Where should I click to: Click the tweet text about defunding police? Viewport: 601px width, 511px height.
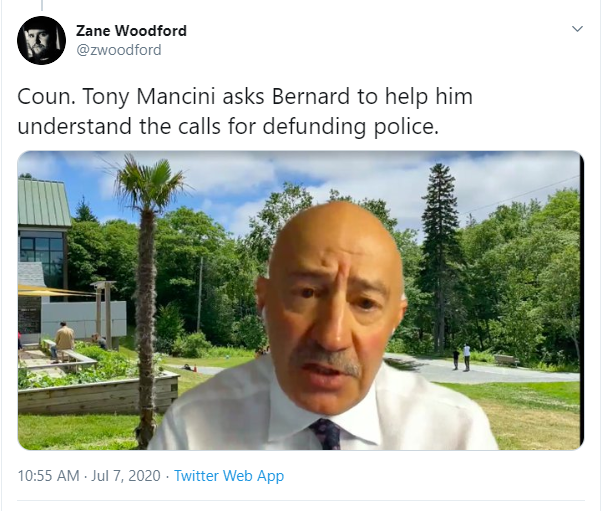pyautogui.click(x=245, y=111)
